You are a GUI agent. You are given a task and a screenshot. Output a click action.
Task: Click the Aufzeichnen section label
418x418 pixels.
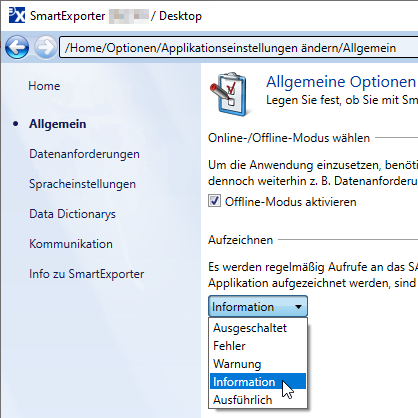pos(240,240)
